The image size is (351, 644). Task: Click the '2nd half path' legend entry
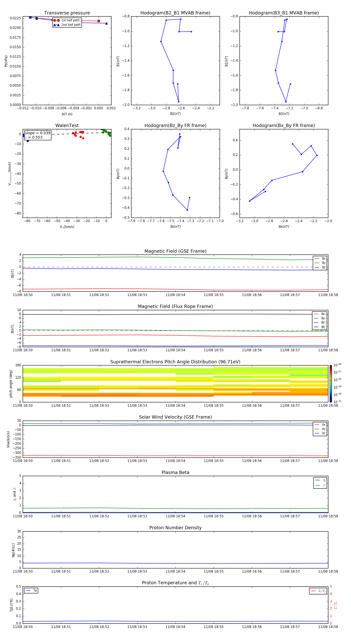click(x=67, y=25)
